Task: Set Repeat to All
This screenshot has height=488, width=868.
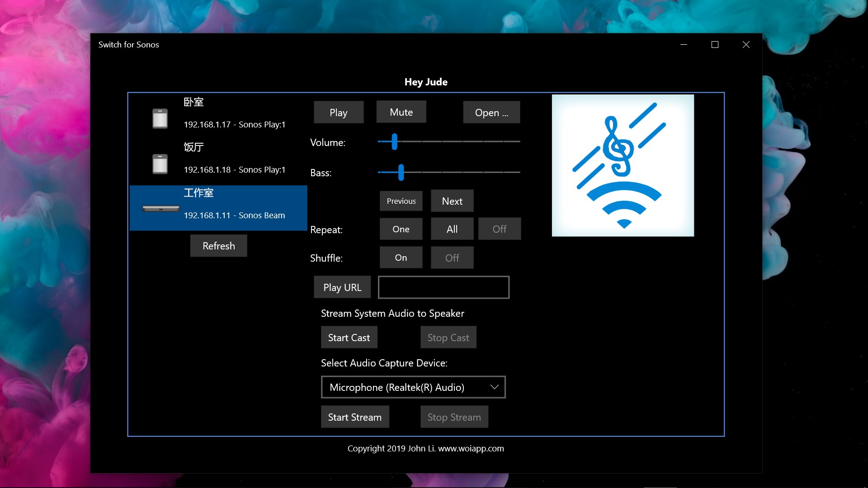Action: (452, 229)
